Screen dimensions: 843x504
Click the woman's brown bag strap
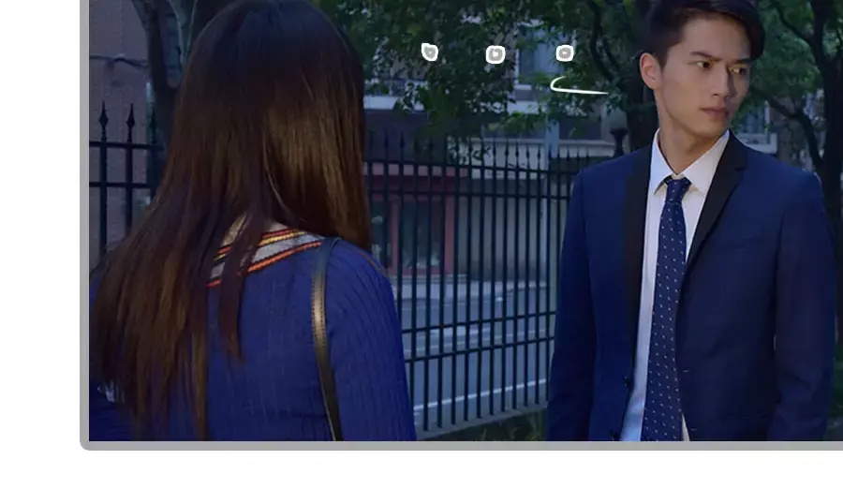click(x=323, y=337)
